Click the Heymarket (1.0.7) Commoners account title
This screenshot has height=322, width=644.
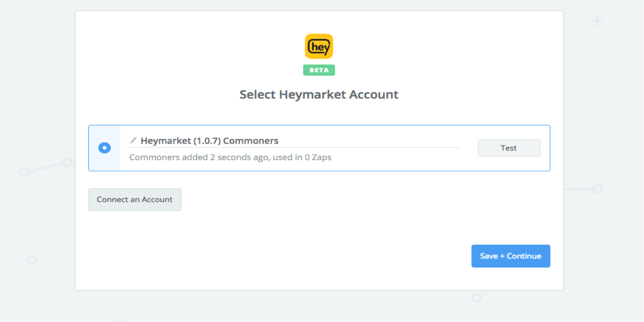(210, 141)
